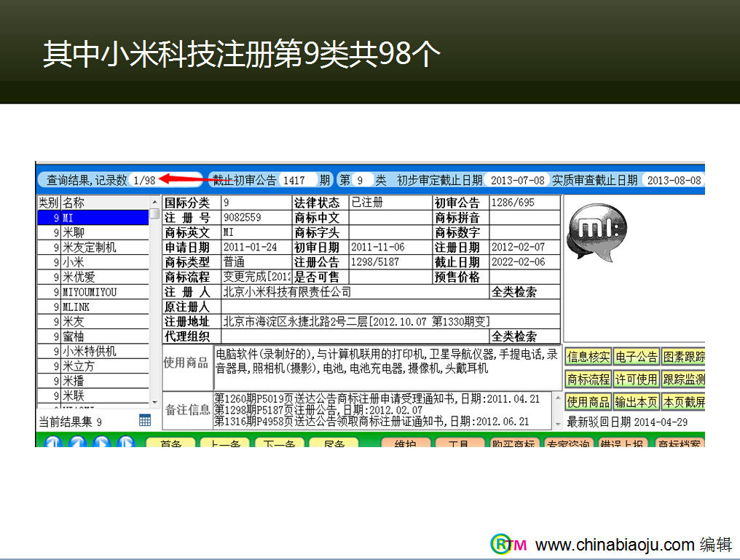Screen dimensions: 740x560
Task: Select the 米友 row in list
Action: (93, 322)
